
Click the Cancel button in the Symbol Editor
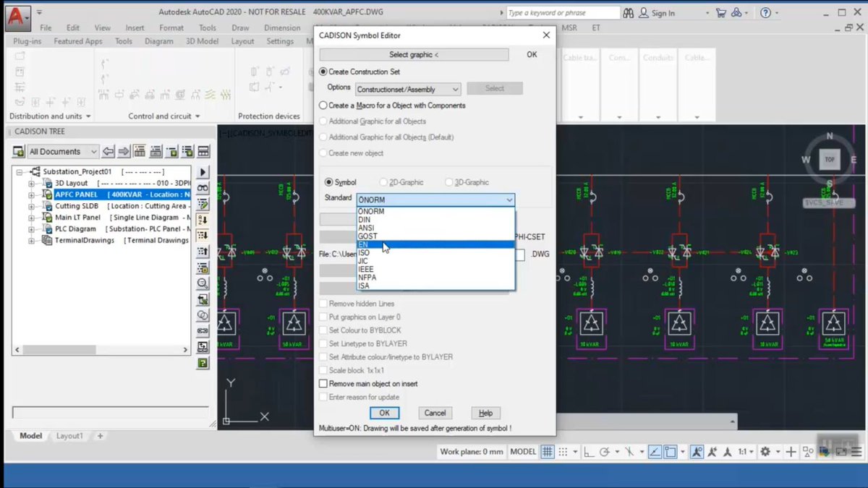435,413
